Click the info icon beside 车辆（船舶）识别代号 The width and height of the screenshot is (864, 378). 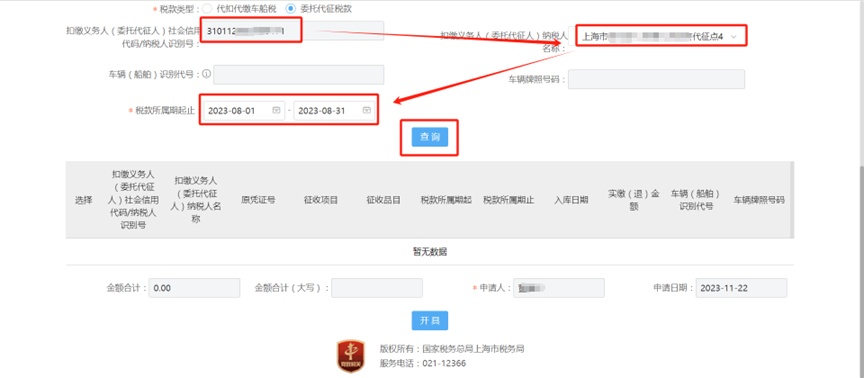point(207,73)
